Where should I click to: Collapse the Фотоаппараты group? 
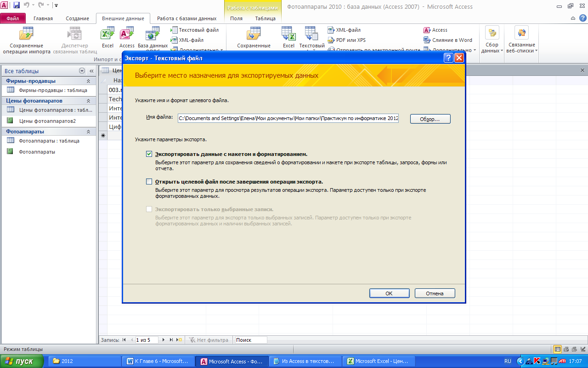[88, 132]
